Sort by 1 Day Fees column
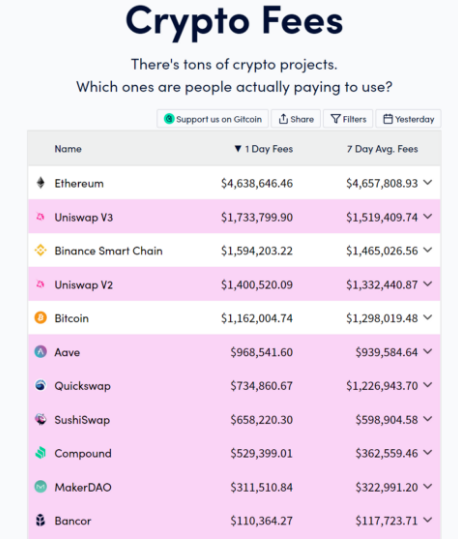 coord(264,149)
